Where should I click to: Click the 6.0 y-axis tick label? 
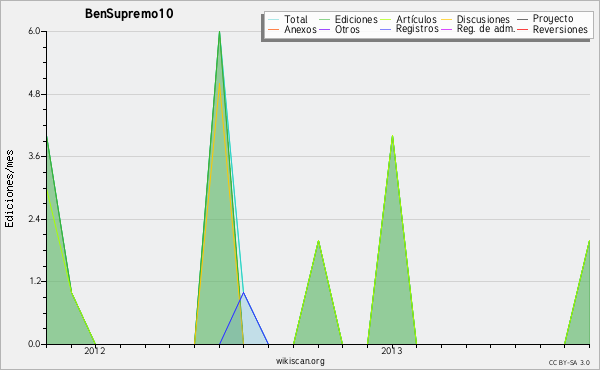tap(34, 31)
